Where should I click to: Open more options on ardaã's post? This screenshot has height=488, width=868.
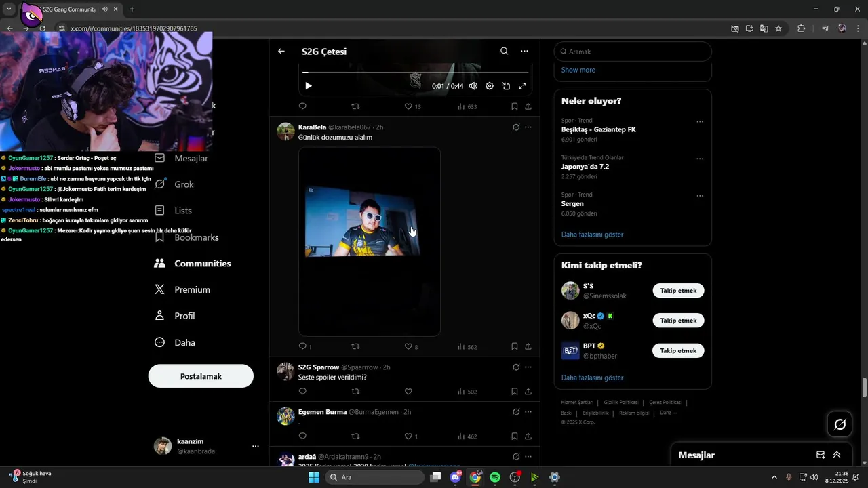528,457
